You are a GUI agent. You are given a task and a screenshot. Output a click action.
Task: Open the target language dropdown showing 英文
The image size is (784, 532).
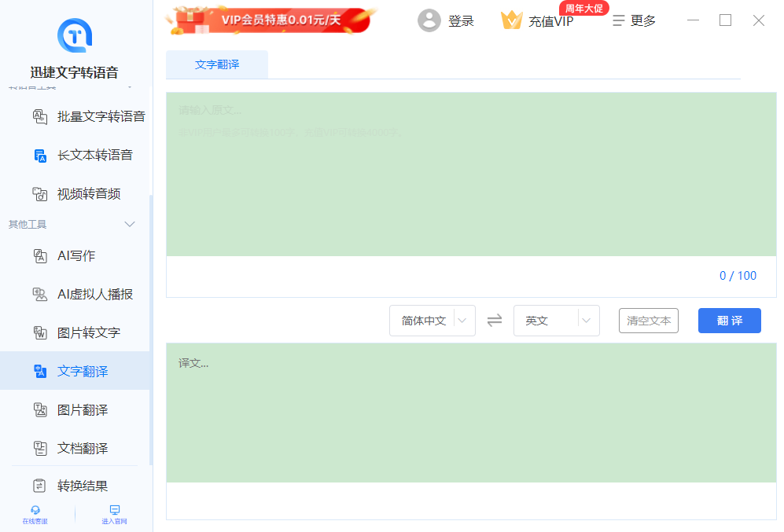[x=557, y=321]
